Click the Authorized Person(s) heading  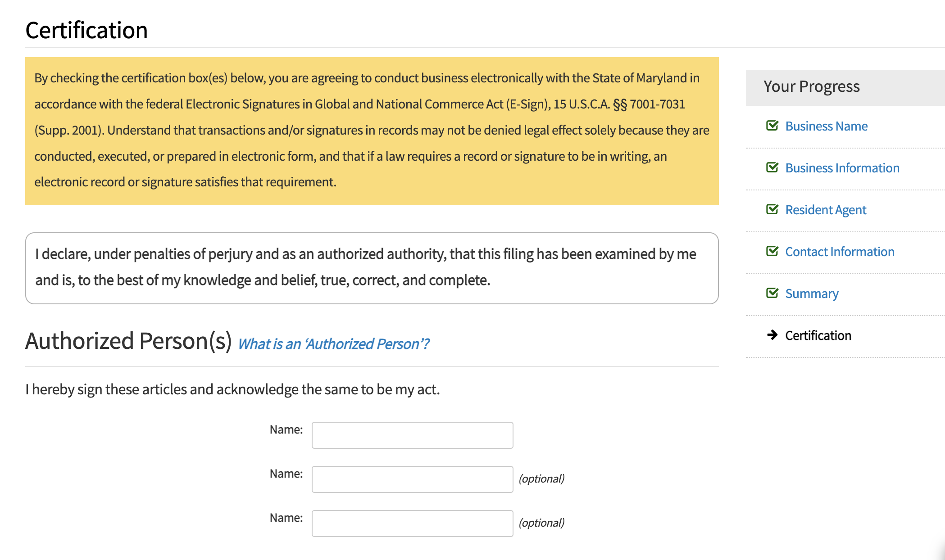pos(128,341)
